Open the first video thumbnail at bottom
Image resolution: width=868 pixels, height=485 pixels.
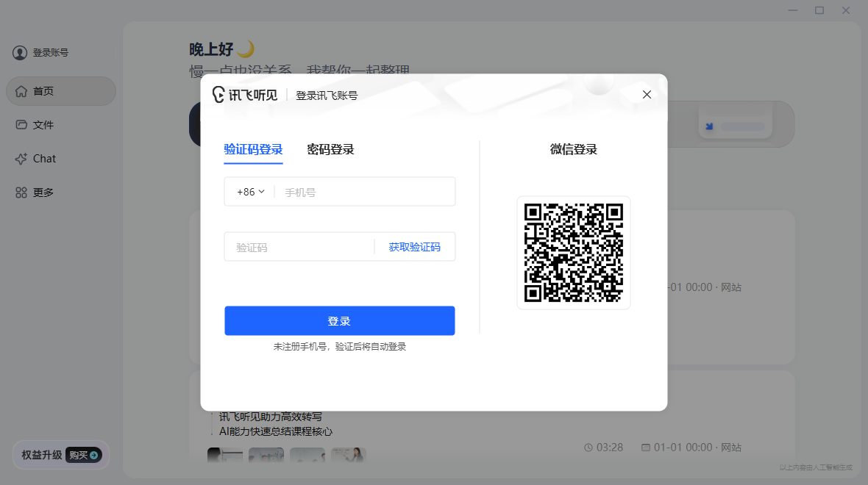point(225,455)
